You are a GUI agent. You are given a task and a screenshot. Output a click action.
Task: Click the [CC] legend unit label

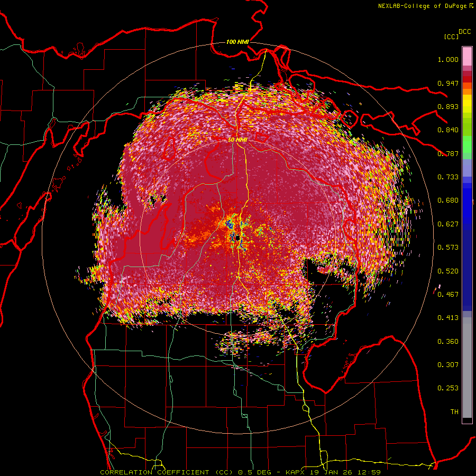tap(451, 36)
